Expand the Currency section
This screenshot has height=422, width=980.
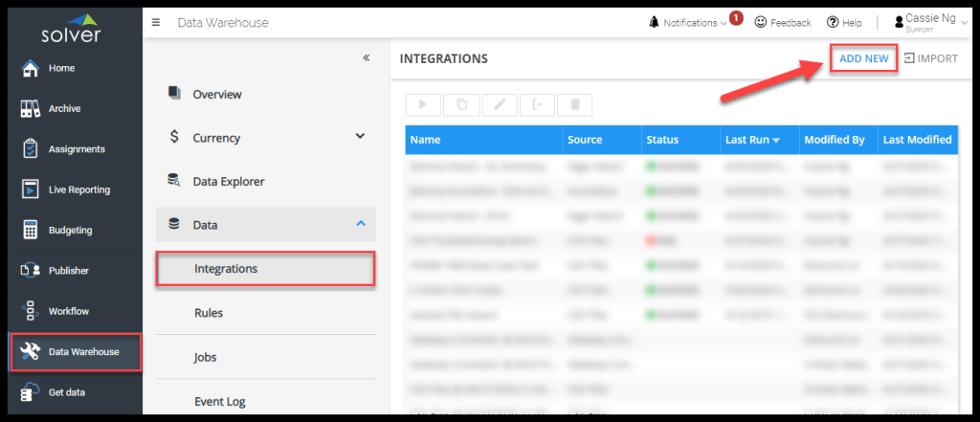click(360, 137)
